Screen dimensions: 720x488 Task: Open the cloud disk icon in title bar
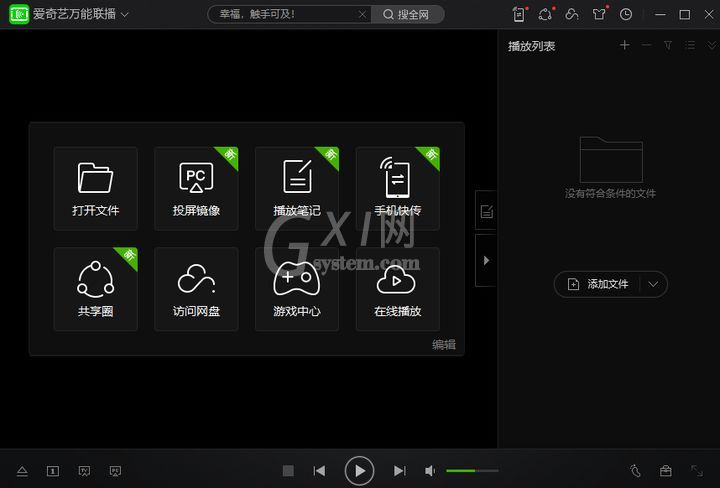pyautogui.click(x=572, y=15)
